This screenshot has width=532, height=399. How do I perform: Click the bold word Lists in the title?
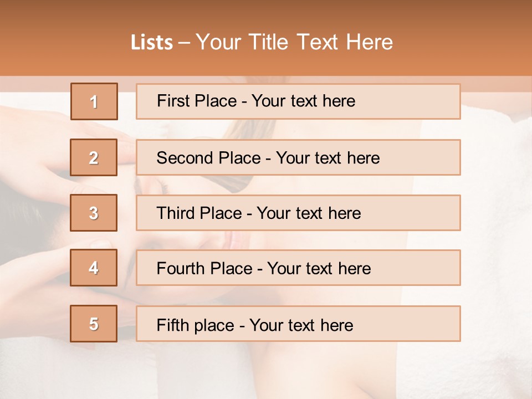click(x=152, y=43)
